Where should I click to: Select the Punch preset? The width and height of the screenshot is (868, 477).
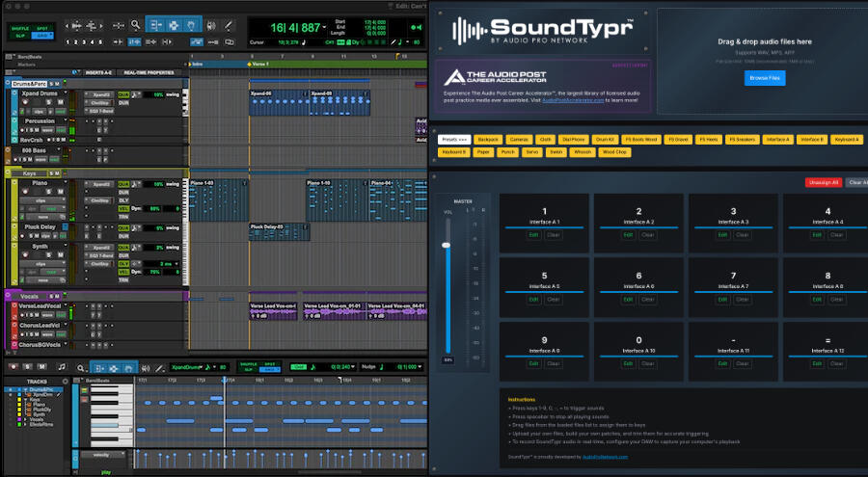pyautogui.click(x=507, y=151)
